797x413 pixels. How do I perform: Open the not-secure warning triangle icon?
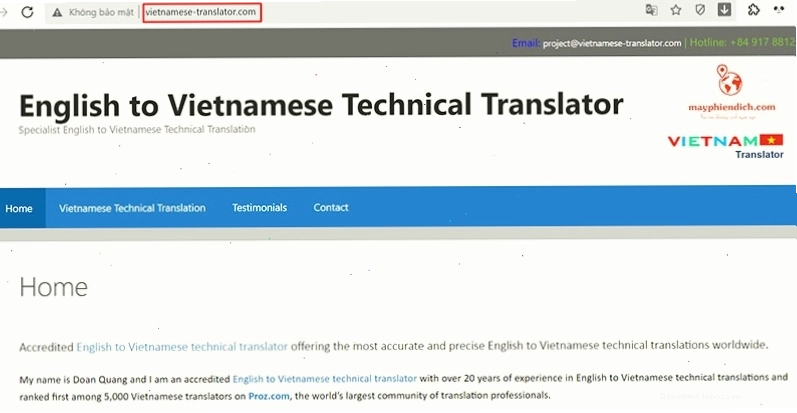tap(57, 12)
